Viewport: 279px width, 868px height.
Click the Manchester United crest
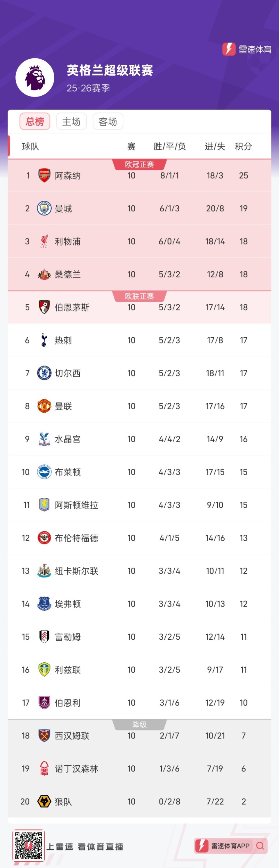[x=44, y=406]
